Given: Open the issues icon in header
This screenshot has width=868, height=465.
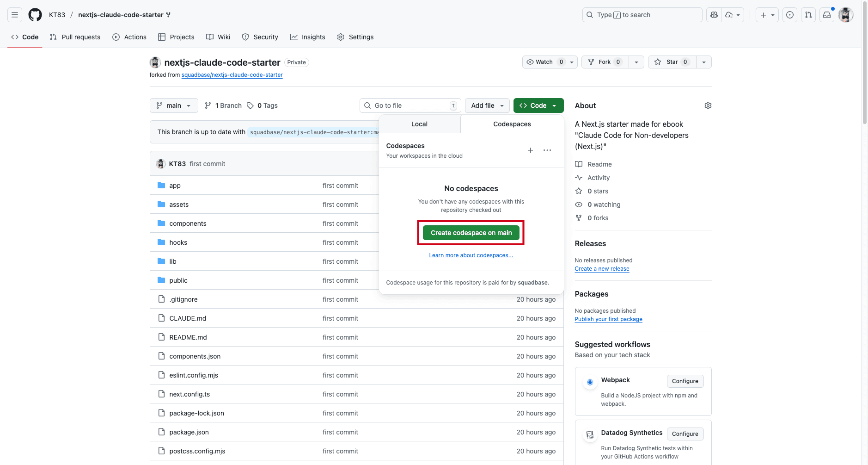Looking at the screenshot, I should (790, 15).
